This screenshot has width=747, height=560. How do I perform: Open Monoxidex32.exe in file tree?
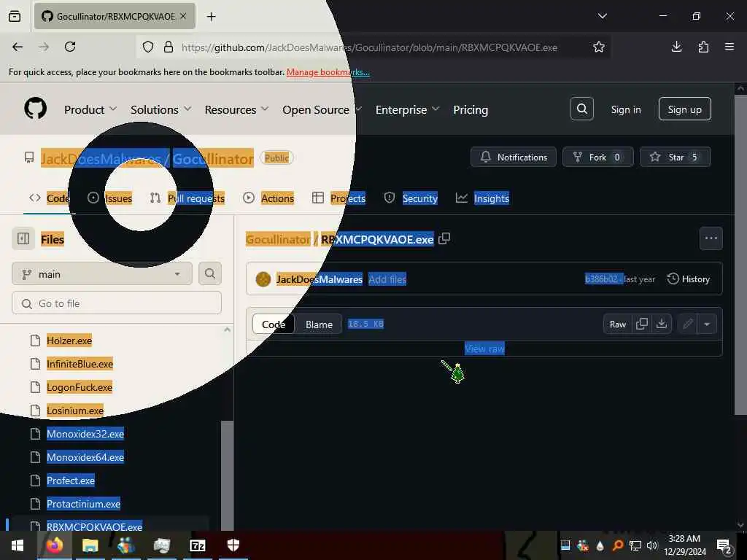tap(85, 434)
